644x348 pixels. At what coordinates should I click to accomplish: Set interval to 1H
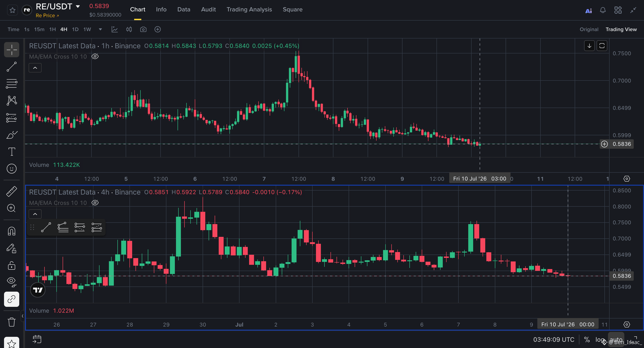pyautogui.click(x=52, y=29)
